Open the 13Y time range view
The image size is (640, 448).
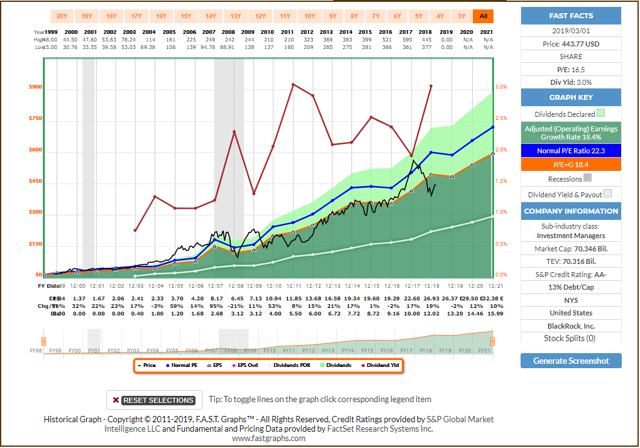pos(236,16)
